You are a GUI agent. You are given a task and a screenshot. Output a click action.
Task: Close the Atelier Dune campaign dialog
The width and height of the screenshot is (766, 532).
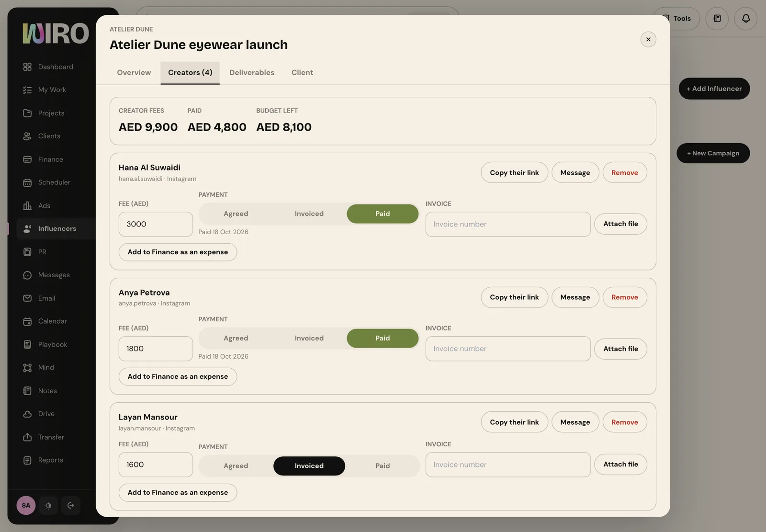[x=648, y=39]
